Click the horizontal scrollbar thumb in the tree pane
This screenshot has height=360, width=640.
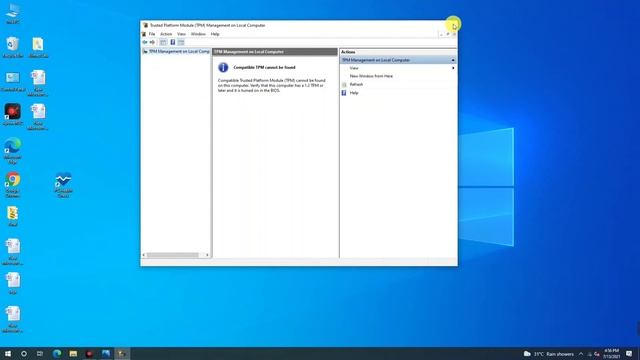173,255
